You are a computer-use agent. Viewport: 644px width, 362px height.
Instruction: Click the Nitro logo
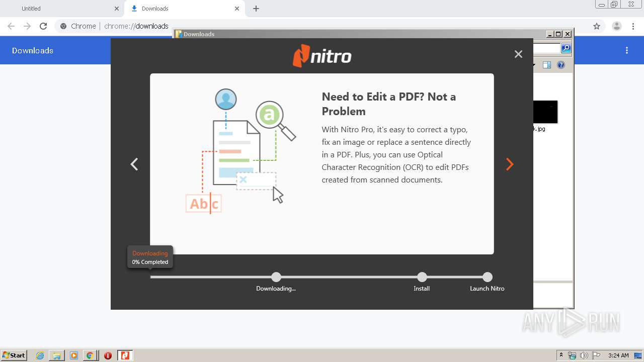(322, 56)
